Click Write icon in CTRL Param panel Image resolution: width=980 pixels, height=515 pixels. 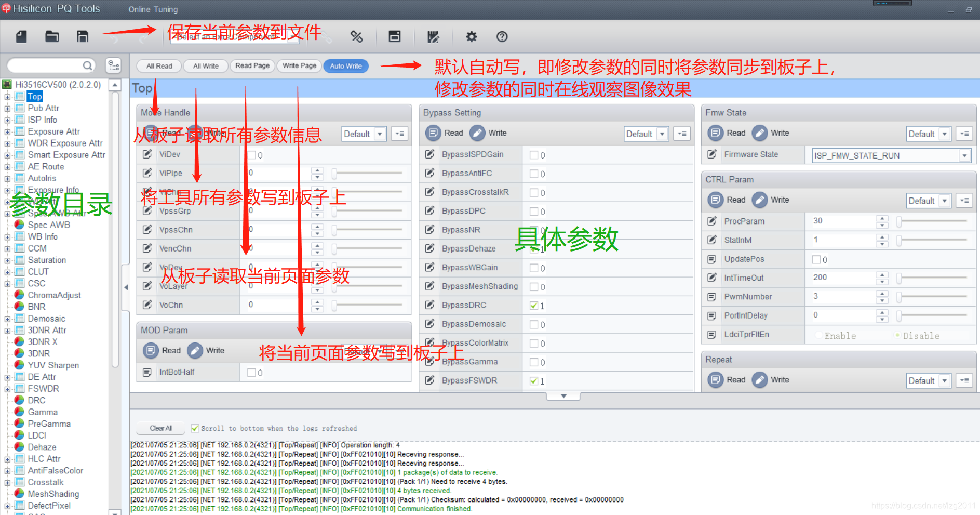coord(760,200)
